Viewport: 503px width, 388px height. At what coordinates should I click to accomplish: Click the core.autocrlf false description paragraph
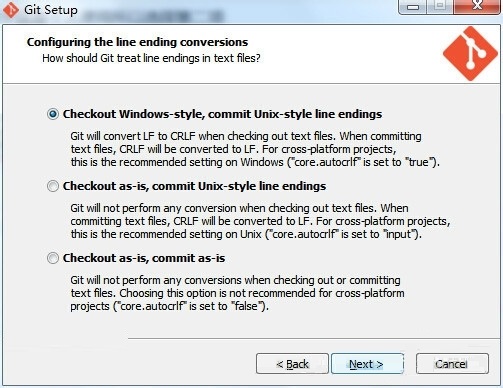point(237,293)
